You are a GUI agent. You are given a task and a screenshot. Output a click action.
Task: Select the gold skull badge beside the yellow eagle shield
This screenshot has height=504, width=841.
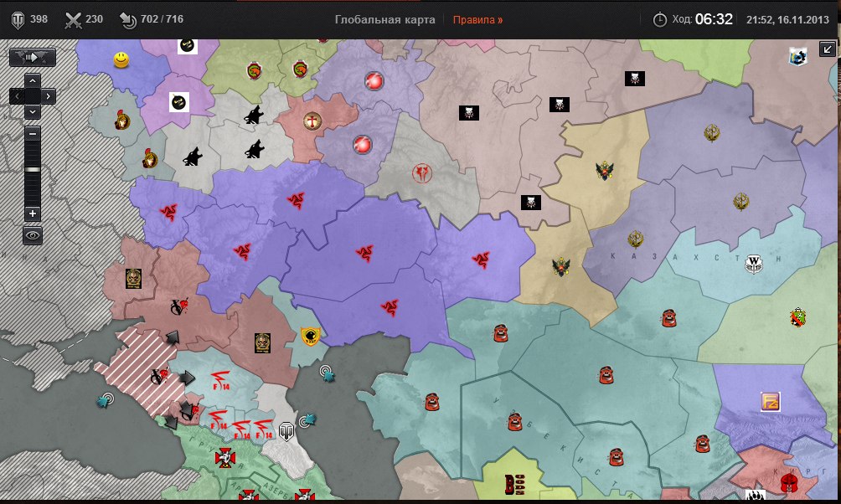(x=262, y=343)
